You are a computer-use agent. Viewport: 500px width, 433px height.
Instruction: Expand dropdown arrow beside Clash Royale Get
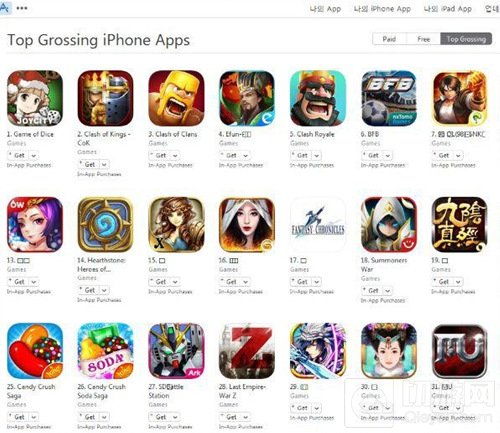pos(317,155)
